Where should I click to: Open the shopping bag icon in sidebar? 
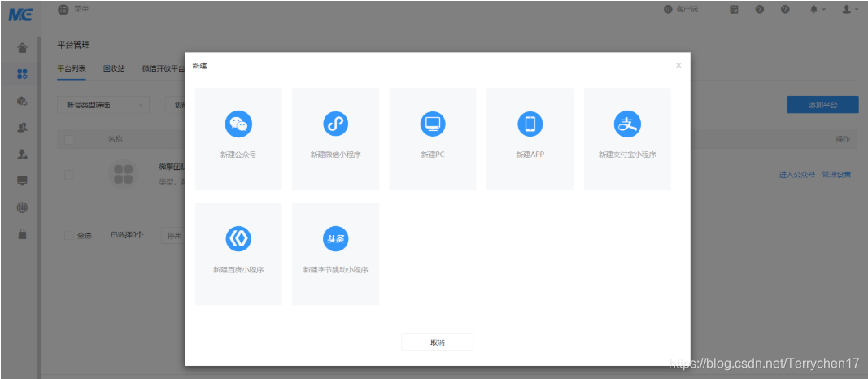tap(22, 234)
